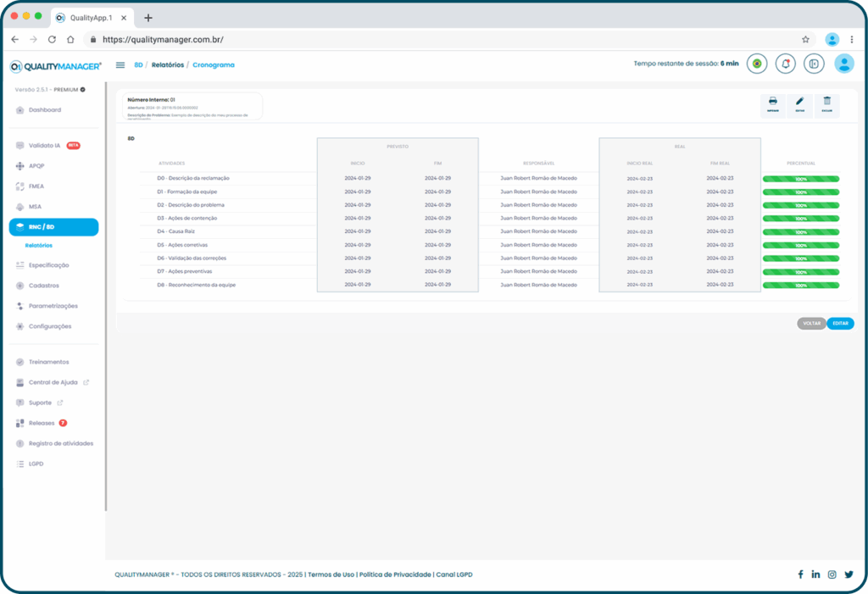Expand the Especificação sidebar section
This screenshot has height=594, width=868.
(x=48, y=265)
